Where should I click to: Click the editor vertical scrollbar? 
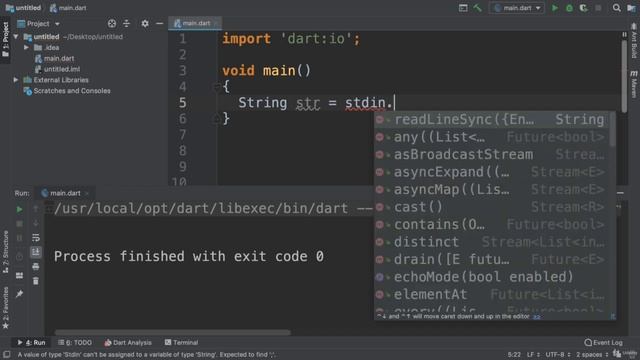[x=624, y=76]
